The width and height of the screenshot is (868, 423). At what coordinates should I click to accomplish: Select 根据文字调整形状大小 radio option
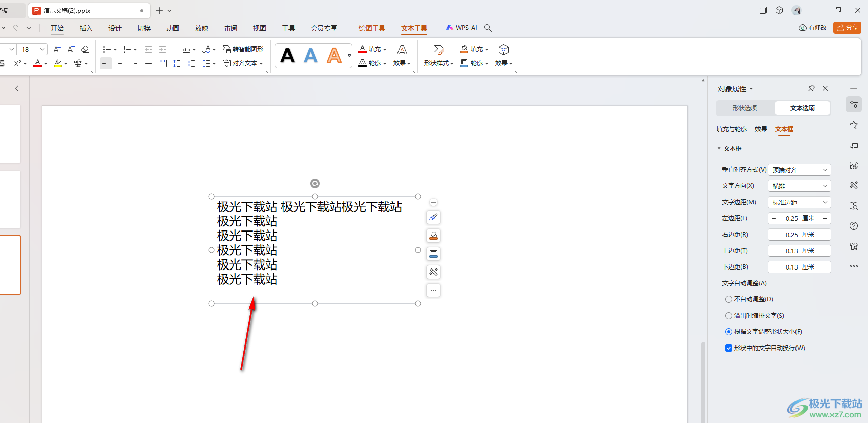click(x=729, y=332)
